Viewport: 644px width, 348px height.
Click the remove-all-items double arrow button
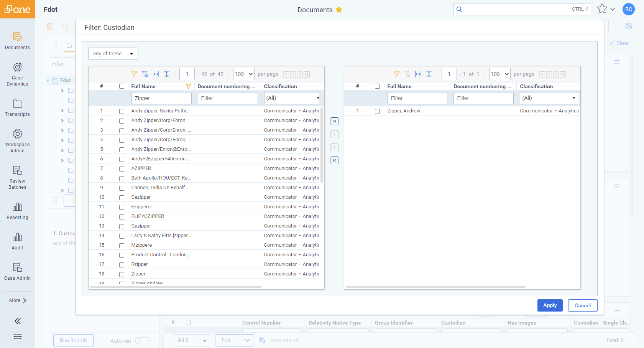click(x=335, y=160)
